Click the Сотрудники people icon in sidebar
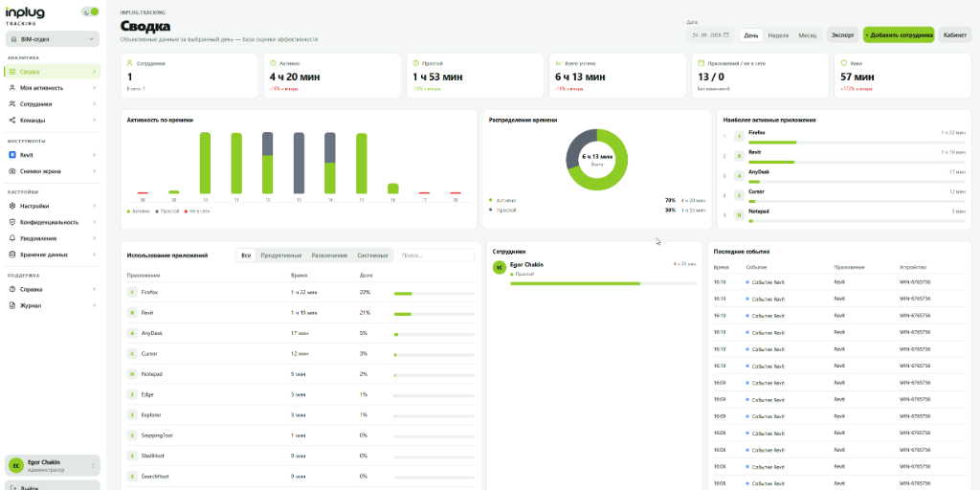The height and width of the screenshot is (490, 980). 12,104
